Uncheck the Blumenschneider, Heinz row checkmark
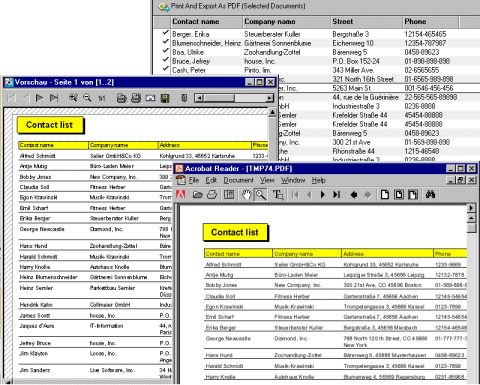The height and width of the screenshot is (385, 480). tap(165, 42)
